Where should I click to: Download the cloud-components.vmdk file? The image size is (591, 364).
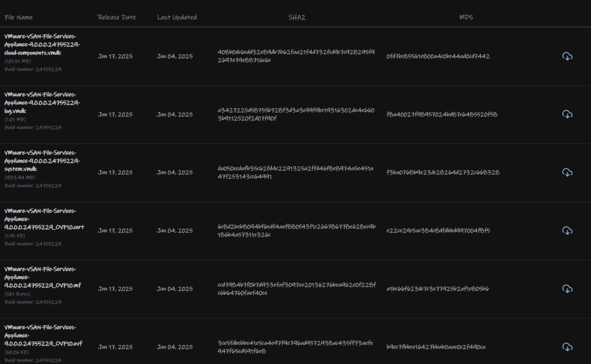coord(567,57)
